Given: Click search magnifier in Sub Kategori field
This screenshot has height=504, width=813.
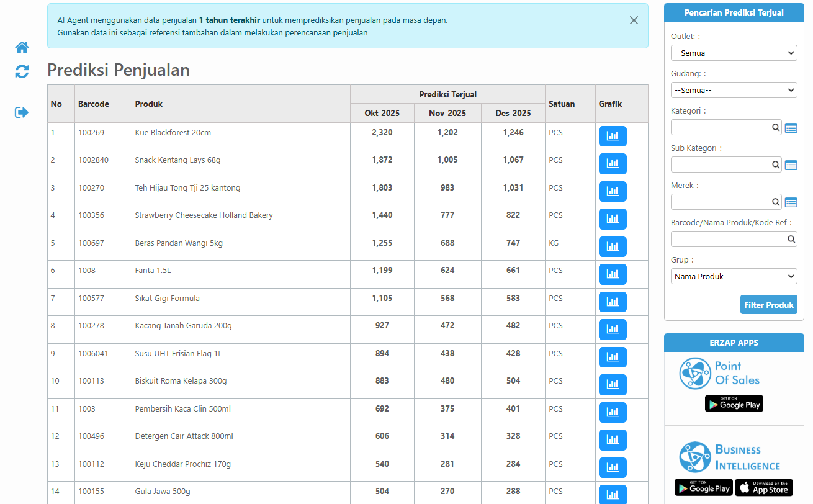Looking at the screenshot, I should [776, 165].
